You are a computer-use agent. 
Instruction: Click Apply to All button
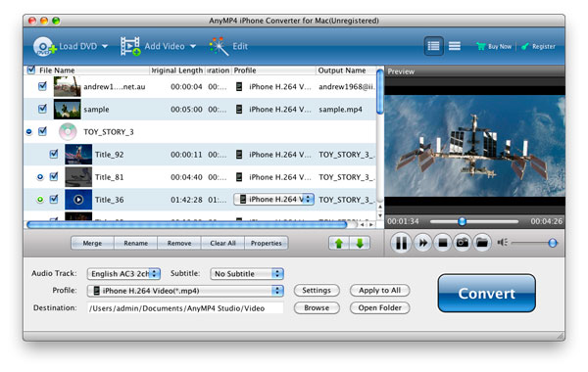[x=379, y=291]
